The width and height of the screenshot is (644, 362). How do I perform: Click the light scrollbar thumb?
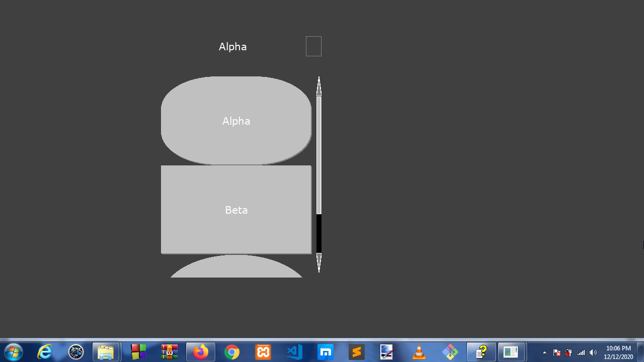tap(319, 155)
